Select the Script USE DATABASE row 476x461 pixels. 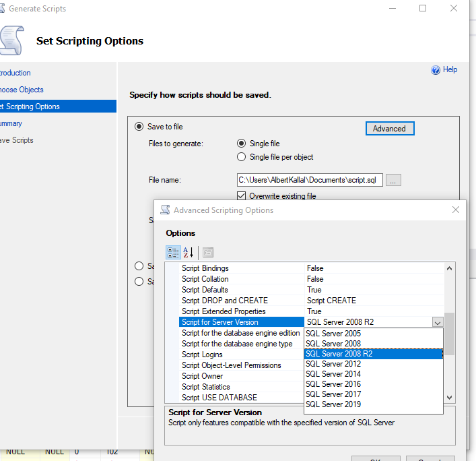[x=241, y=398]
